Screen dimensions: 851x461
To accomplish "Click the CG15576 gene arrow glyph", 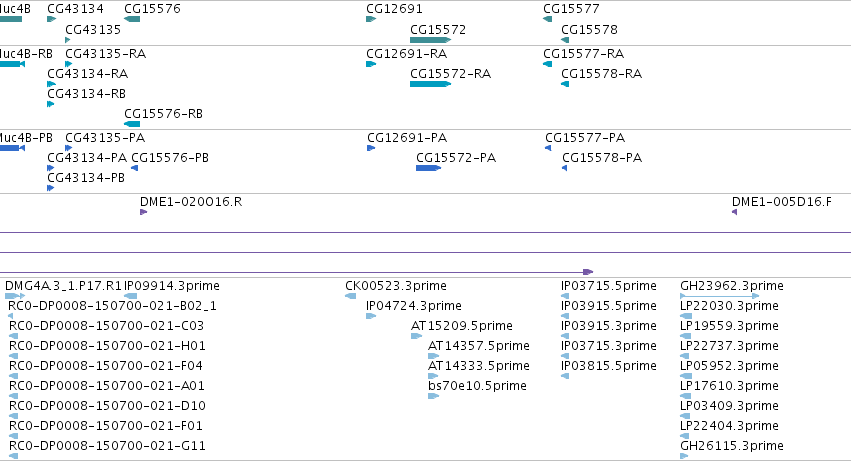I will [x=132, y=19].
